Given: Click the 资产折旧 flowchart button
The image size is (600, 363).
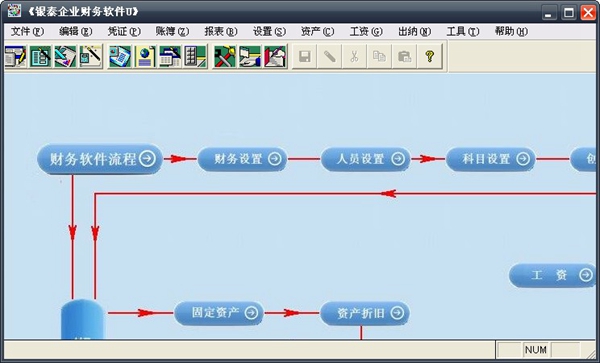Looking at the screenshot, I should pos(365,313).
